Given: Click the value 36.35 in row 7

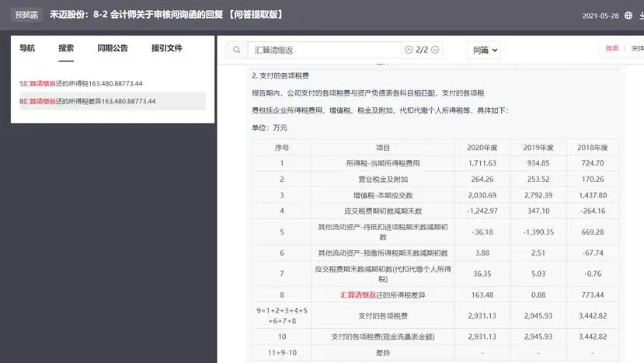Looking at the screenshot, I should 482,274.
